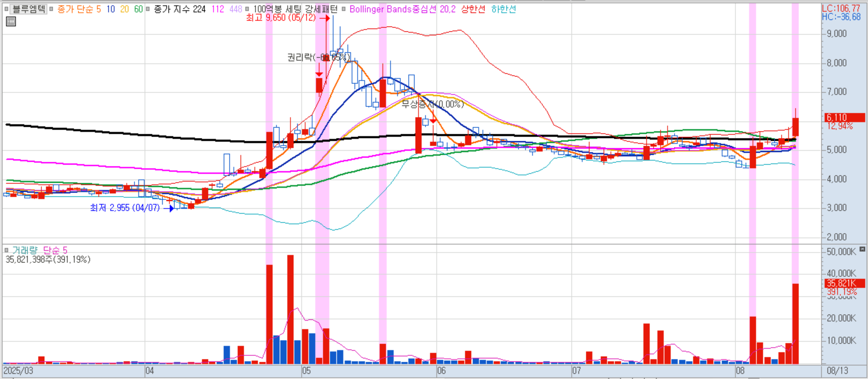
Task: Click the LC:106.77 value at top right
Action: click(841, 8)
